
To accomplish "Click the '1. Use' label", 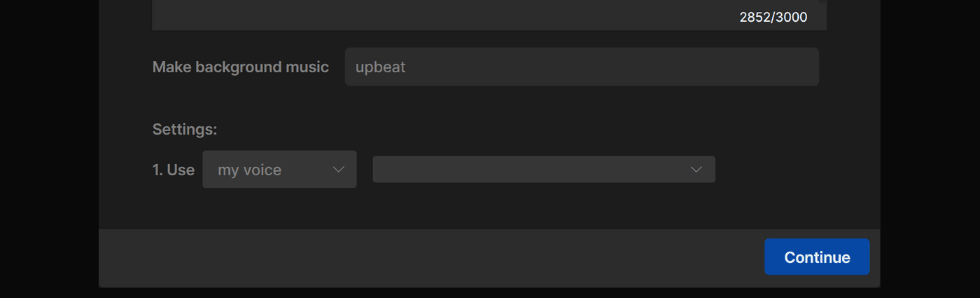I will (x=174, y=170).
